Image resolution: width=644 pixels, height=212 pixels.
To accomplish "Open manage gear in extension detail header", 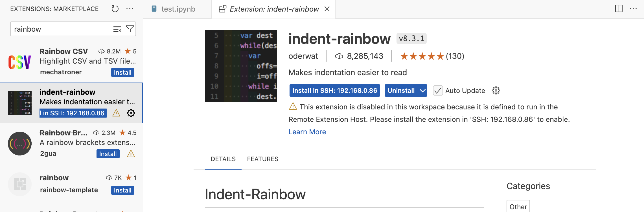I will coord(496,90).
